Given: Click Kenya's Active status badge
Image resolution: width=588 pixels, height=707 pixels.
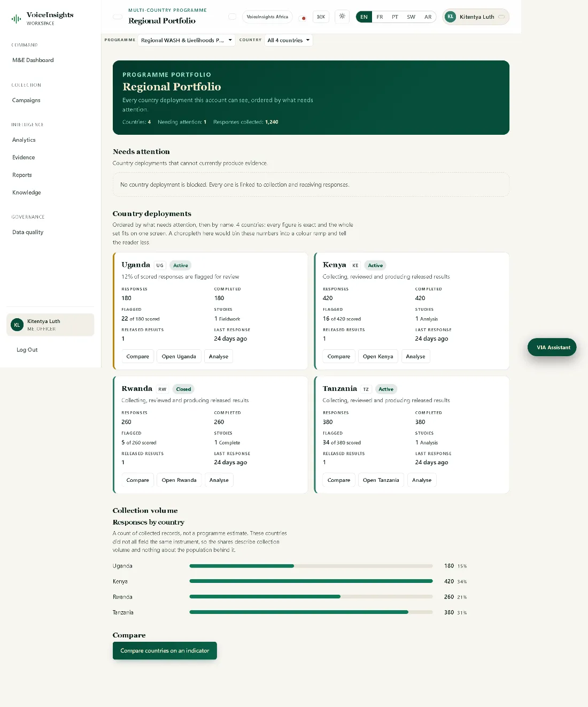Looking at the screenshot, I should coord(375,265).
